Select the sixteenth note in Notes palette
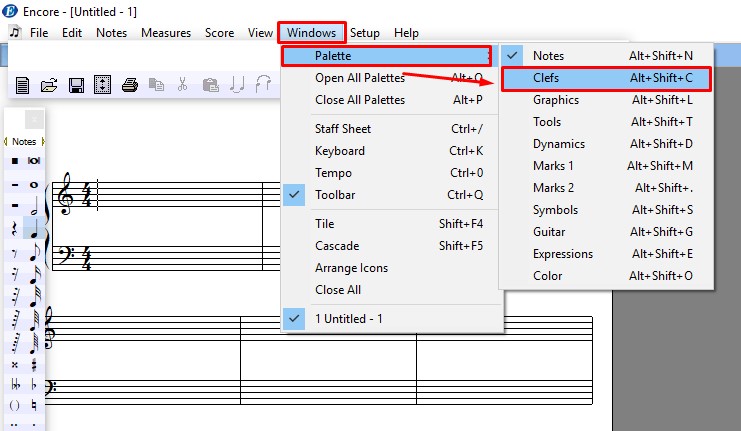The image size is (741, 431). [x=34, y=274]
